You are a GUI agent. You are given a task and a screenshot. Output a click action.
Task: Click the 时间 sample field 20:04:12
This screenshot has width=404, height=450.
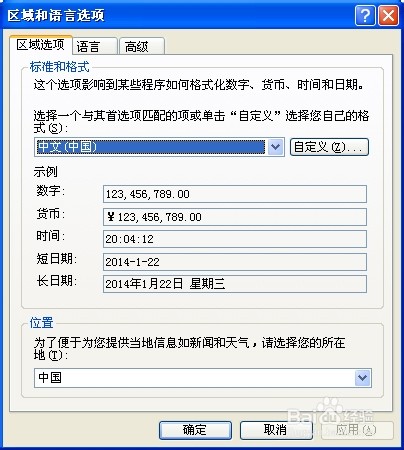[235, 239]
